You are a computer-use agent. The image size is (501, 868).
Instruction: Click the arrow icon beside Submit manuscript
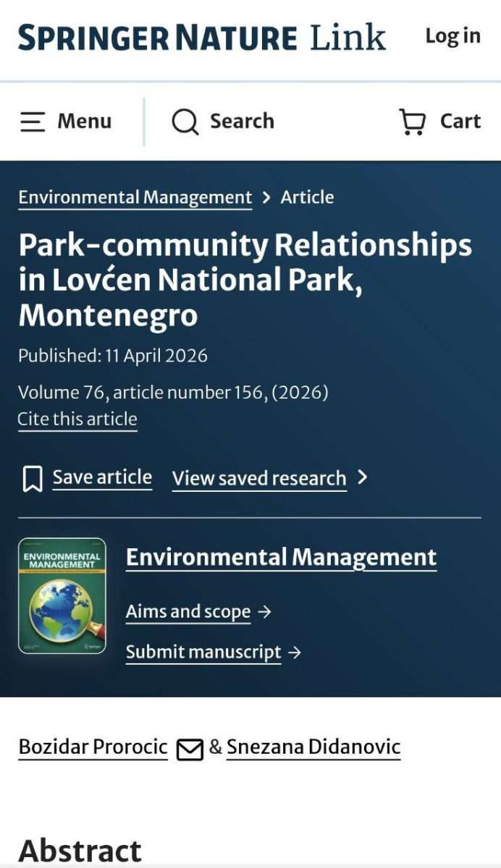click(x=295, y=652)
